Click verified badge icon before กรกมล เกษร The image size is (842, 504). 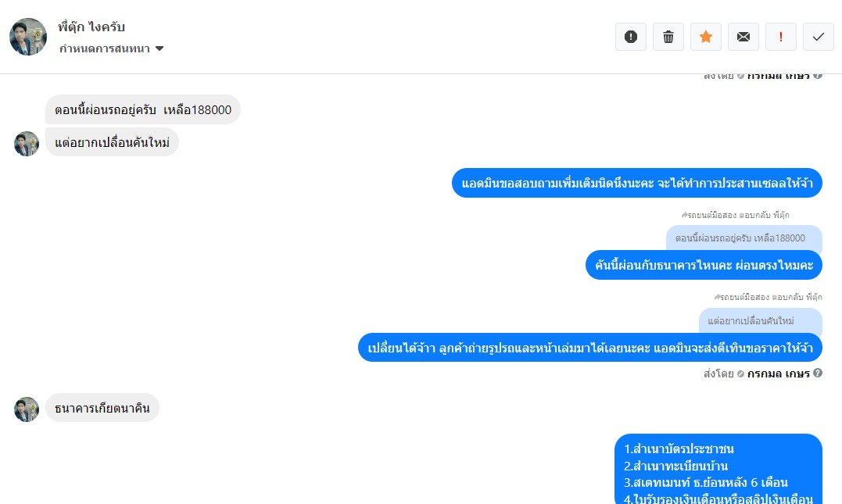[x=740, y=374]
